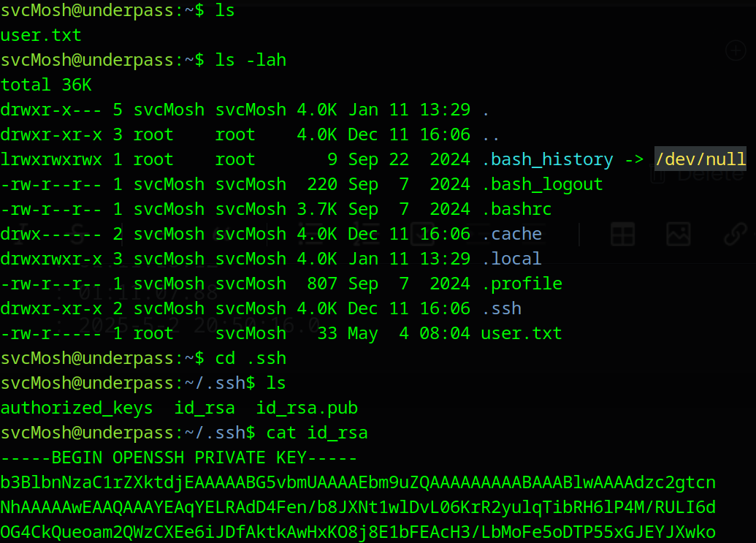Click the .ssh directory entry
This screenshot has height=543, width=756.
pos(503,308)
